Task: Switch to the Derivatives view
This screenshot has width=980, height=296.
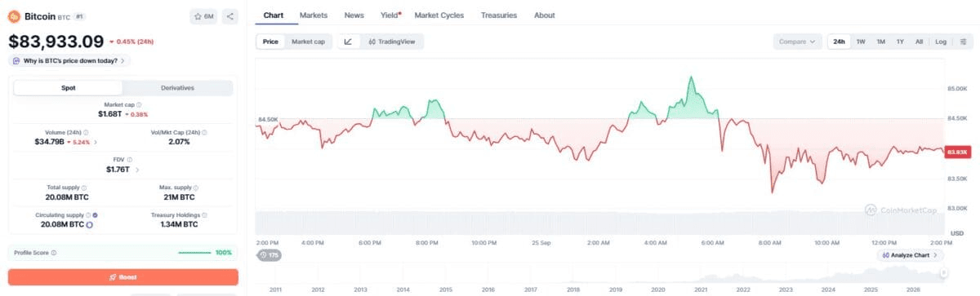Action: (177, 88)
